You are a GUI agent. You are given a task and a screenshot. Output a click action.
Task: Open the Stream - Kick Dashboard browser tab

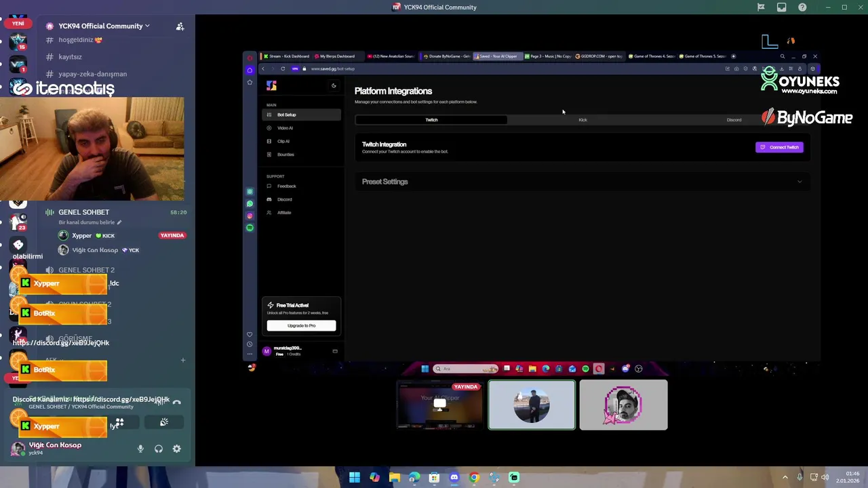pos(286,56)
